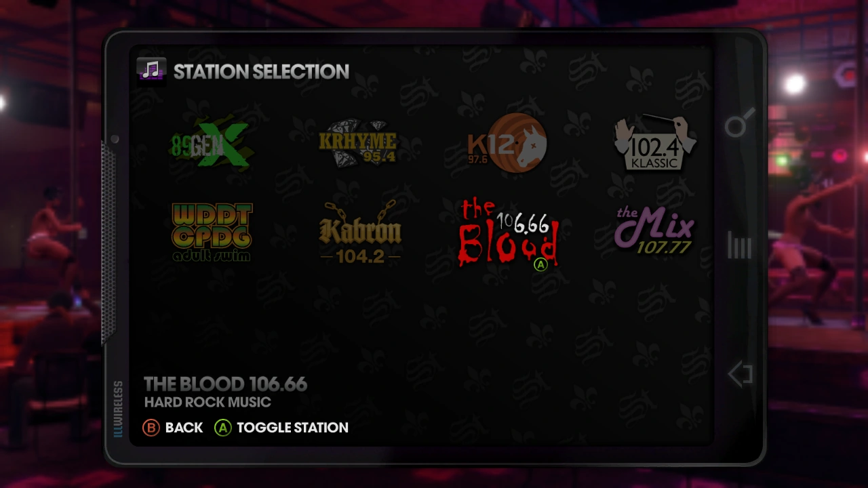Viewport: 868px width, 488px height.
Task: Click the Toggle Station label
Action: pyautogui.click(x=292, y=428)
